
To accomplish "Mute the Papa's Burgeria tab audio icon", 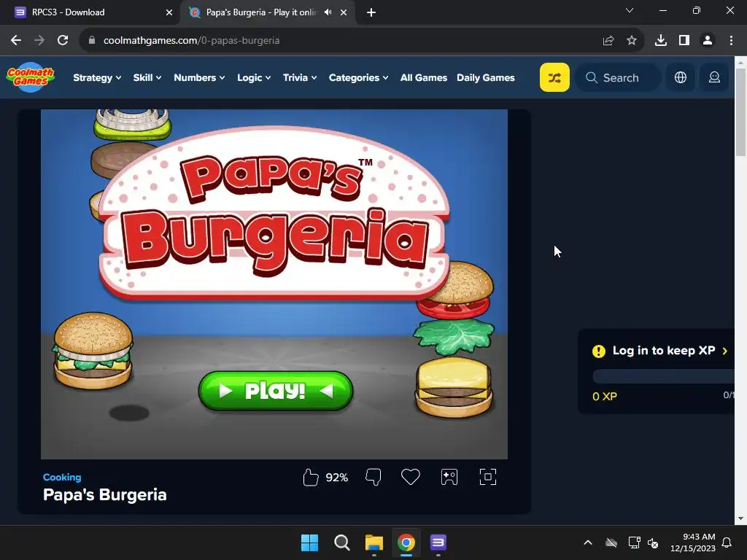I will coord(328,12).
